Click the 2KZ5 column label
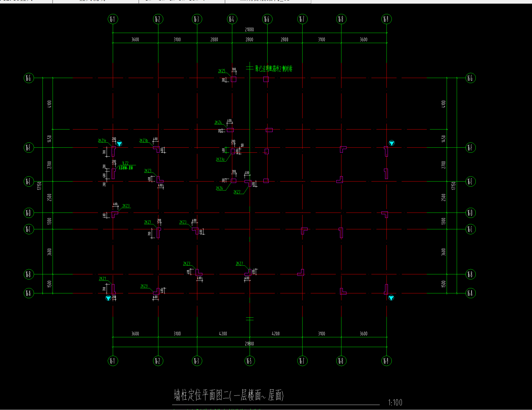The image size is (532, 410). (x=222, y=71)
